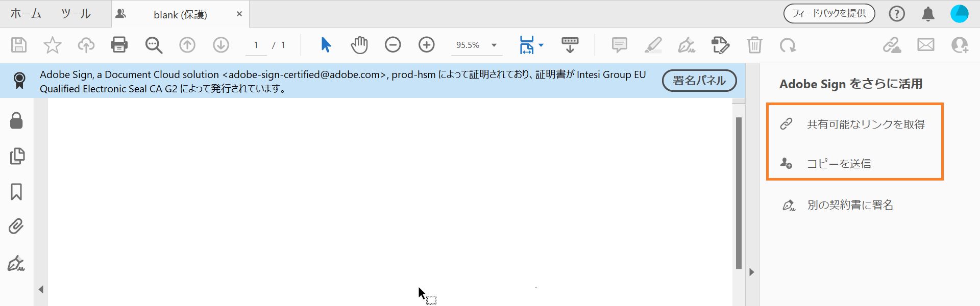Click the Save file floppy icon

coord(19,45)
